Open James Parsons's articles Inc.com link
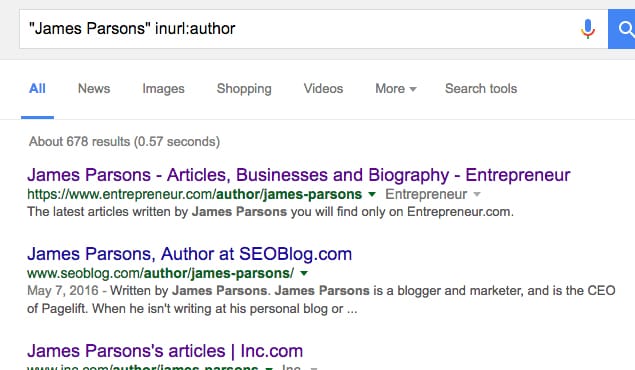 tap(165, 351)
